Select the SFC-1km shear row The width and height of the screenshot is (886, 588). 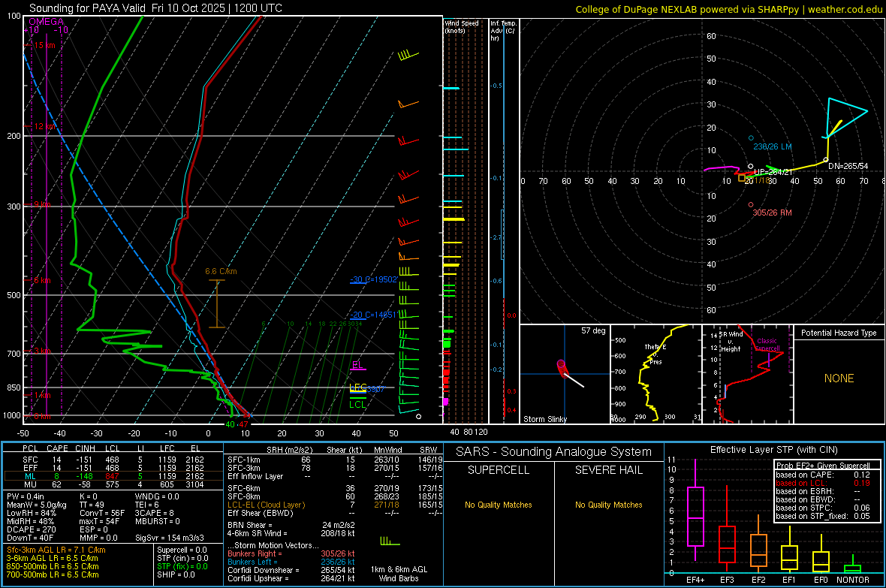click(335, 460)
